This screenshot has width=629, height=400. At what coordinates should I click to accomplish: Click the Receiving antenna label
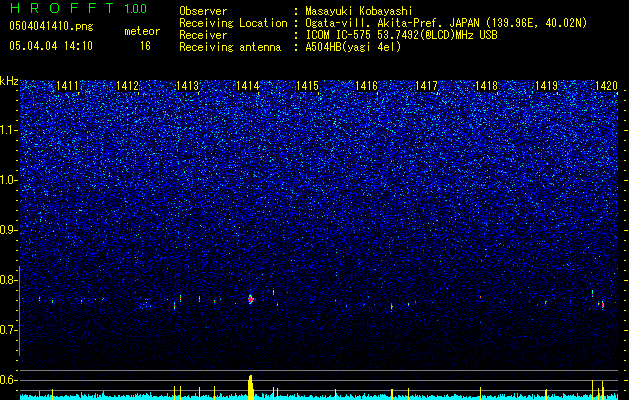click(230, 47)
